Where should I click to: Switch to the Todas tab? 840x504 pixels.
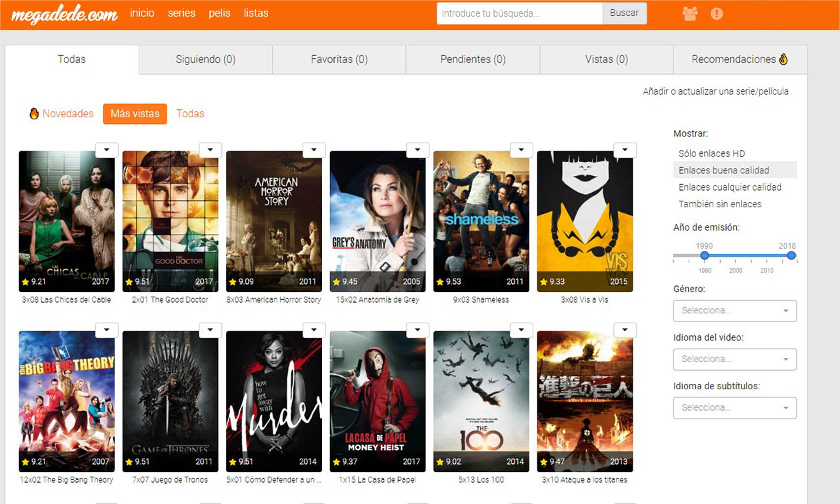pyautogui.click(x=72, y=59)
